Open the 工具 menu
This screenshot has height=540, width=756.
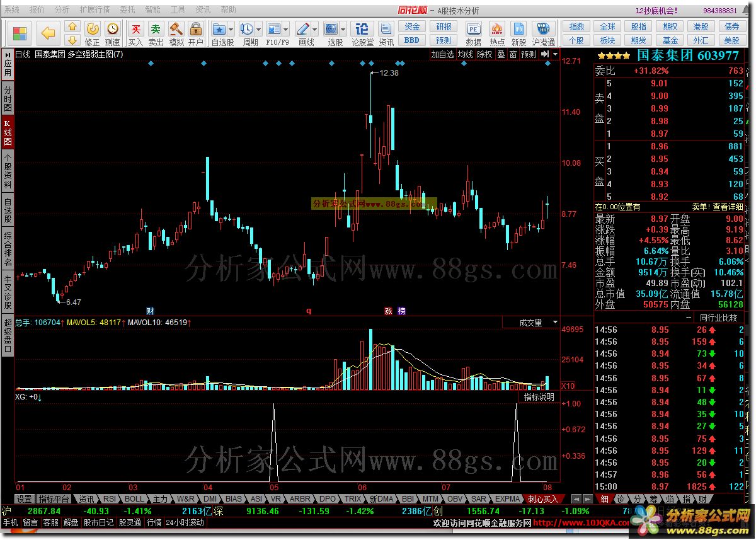coord(178,10)
